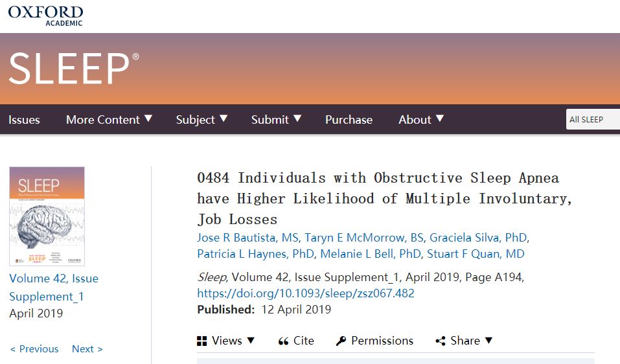Go to the Previous article
Screen dimensions: 620x364
pyautogui.click(x=34, y=349)
